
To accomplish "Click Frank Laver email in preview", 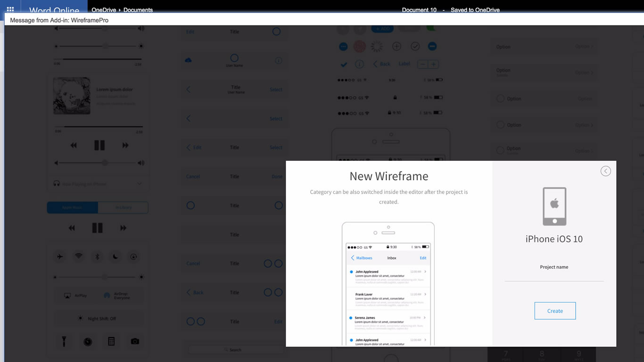I will [x=388, y=298].
